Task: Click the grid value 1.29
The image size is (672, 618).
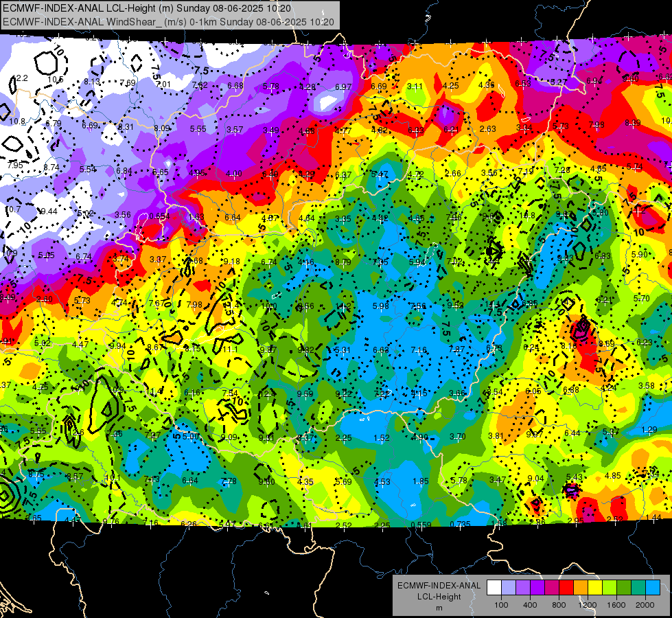Action: (x=650, y=429)
